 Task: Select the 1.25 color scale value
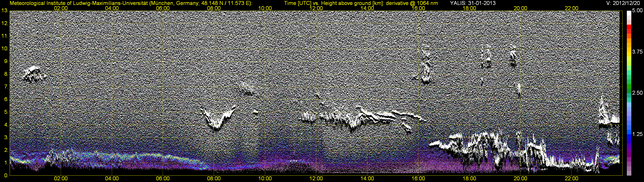637,134
